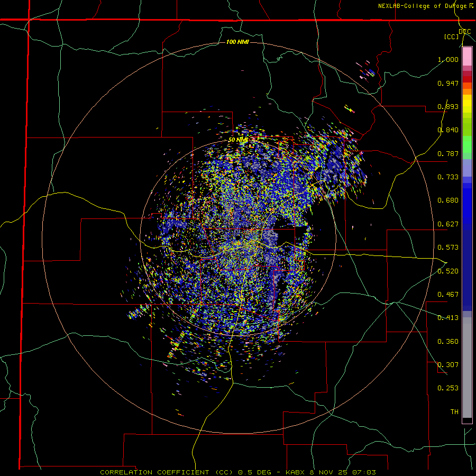Click the 8 NOV 25 date text

click(329, 472)
